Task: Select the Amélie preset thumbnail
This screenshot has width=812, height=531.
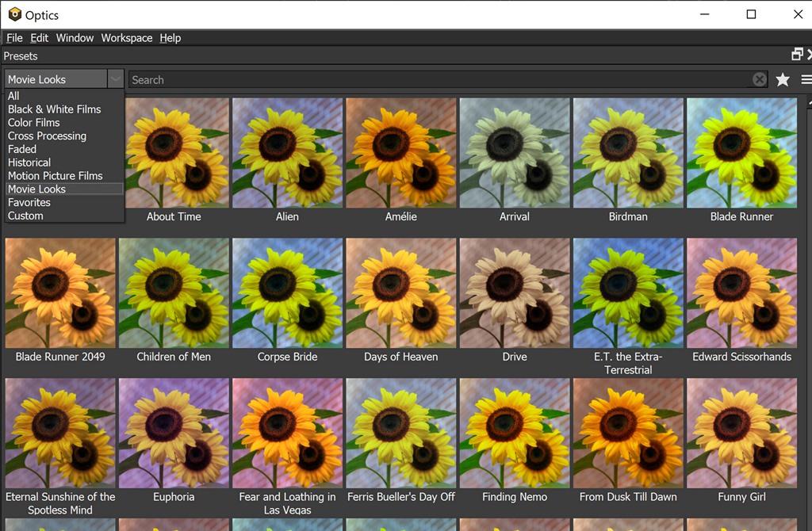Action: click(400, 153)
